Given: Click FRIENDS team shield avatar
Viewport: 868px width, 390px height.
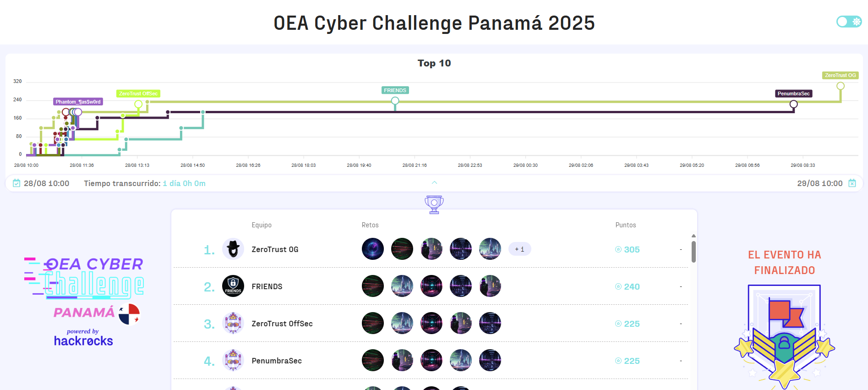Looking at the screenshot, I should pos(233,286).
